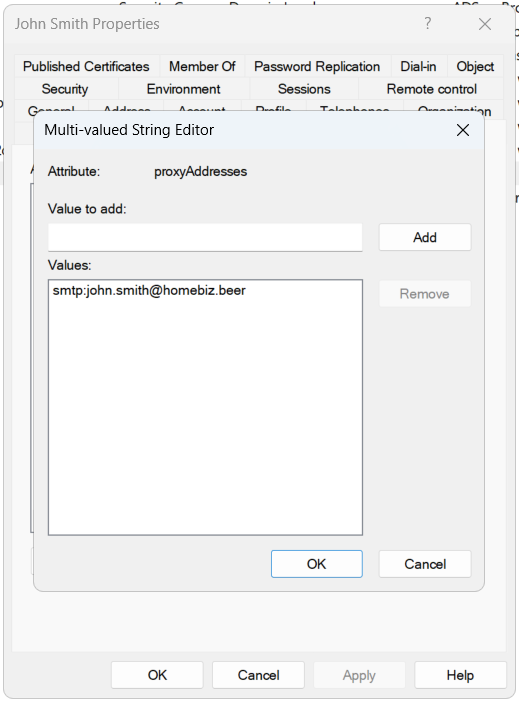The height and width of the screenshot is (703, 519).
Task: Open the Password Replication tab
Action: point(317,66)
